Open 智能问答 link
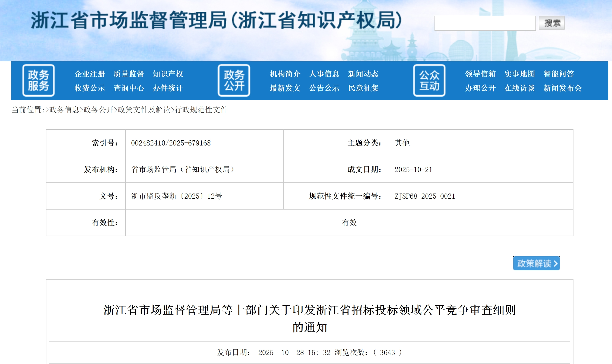 click(x=559, y=74)
